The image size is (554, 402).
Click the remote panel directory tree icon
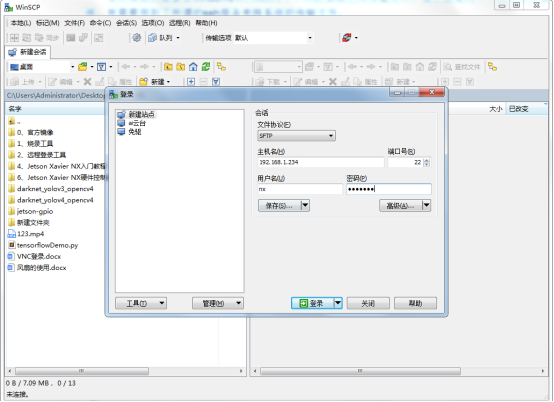(x=493, y=66)
